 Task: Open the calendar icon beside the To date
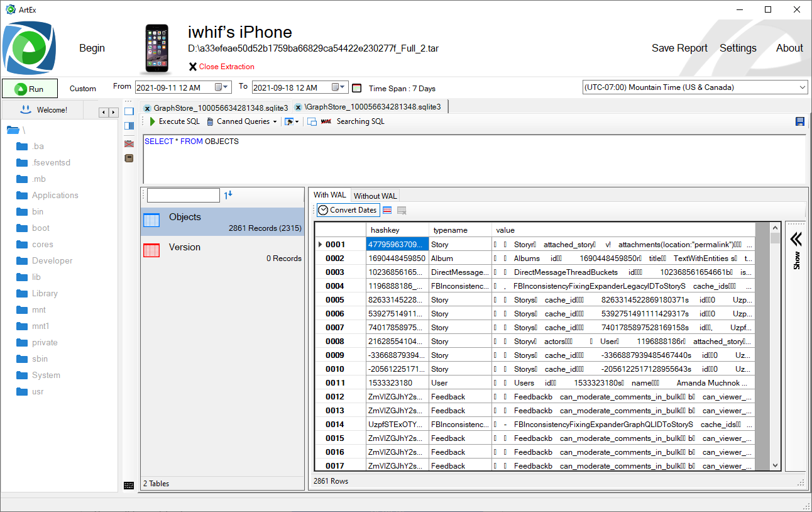(x=357, y=88)
